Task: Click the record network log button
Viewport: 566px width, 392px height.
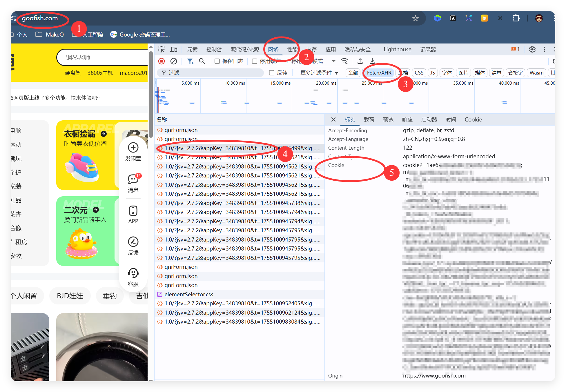Action: tap(162, 61)
